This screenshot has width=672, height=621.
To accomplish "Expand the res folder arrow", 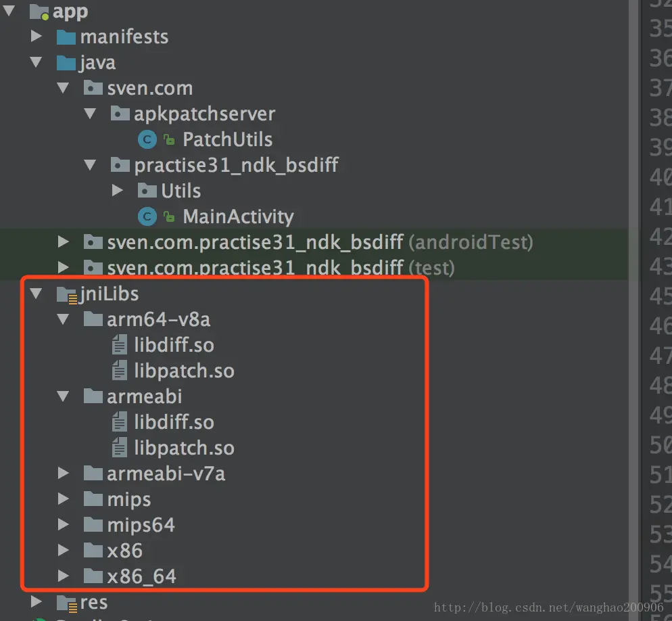I will point(37,601).
